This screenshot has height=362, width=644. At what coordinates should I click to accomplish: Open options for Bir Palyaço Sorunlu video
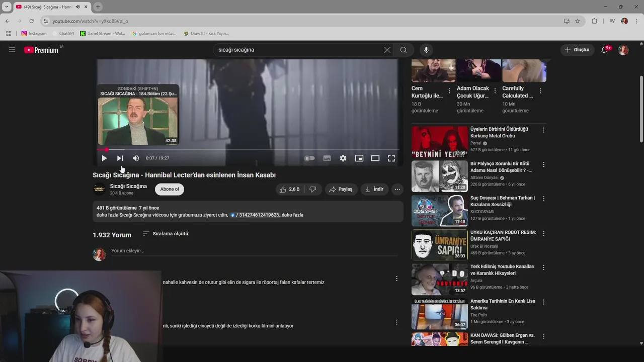[543, 164]
